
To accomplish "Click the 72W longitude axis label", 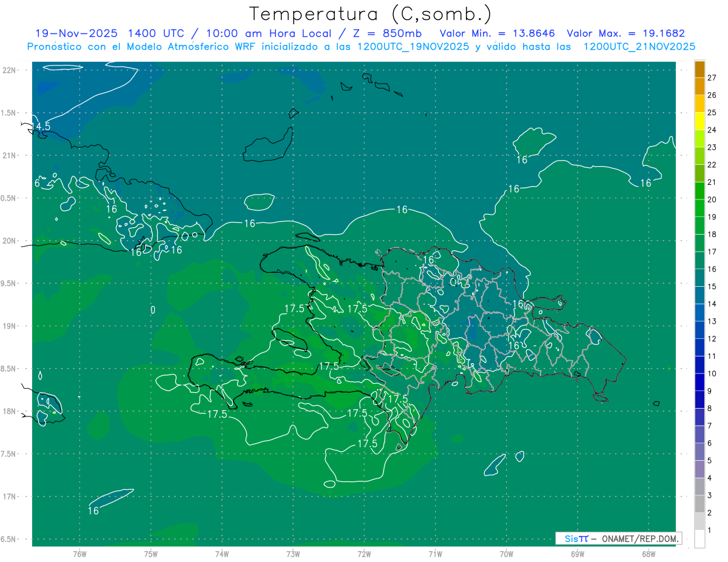I will 364,554.
